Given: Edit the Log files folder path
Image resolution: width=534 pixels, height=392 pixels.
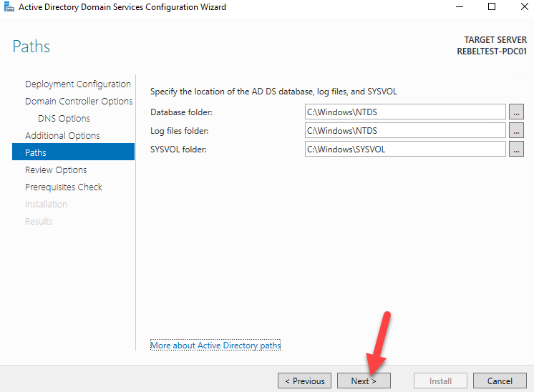Looking at the screenshot, I should 405,130.
